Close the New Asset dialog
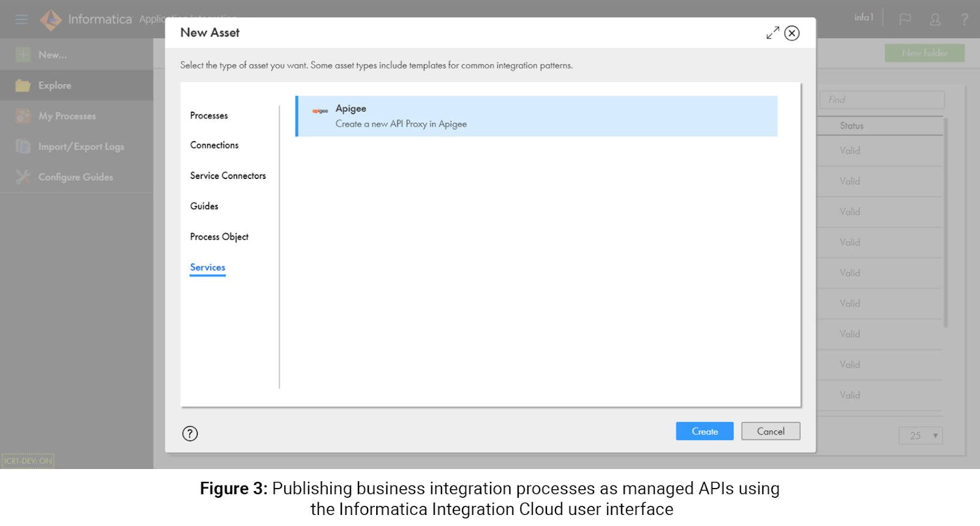The height and width of the screenshot is (526, 980). [792, 33]
